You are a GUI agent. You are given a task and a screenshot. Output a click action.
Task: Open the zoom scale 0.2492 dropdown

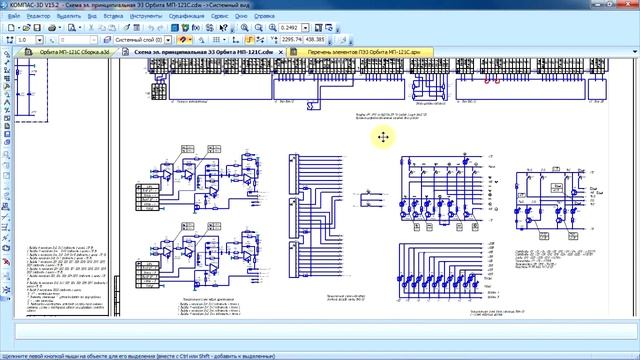(305, 28)
